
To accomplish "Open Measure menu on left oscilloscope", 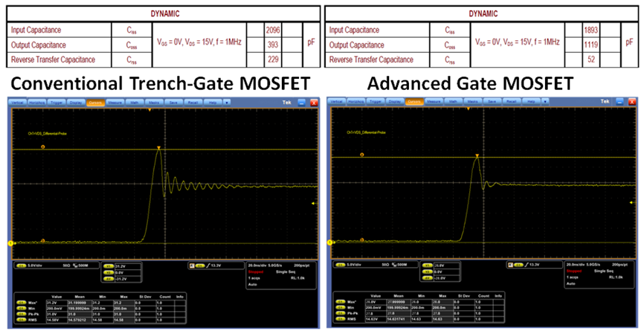I will tap(115, 100).
